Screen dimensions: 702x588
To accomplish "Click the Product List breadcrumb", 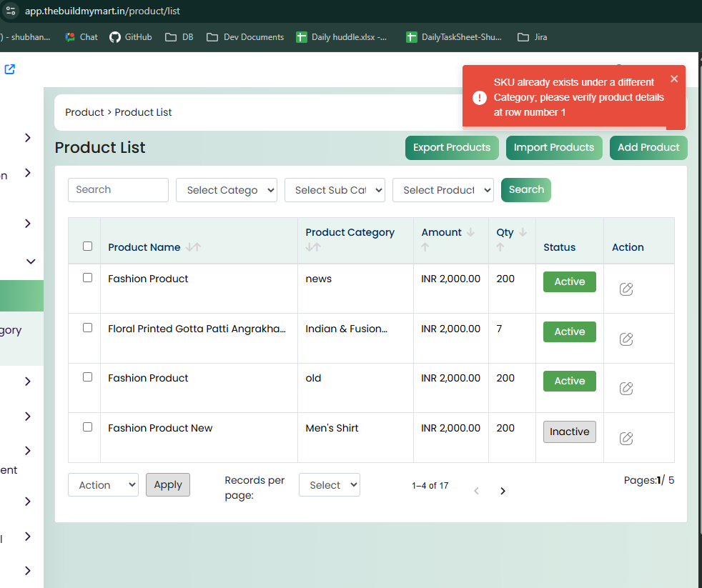I will tap(143, 112).
